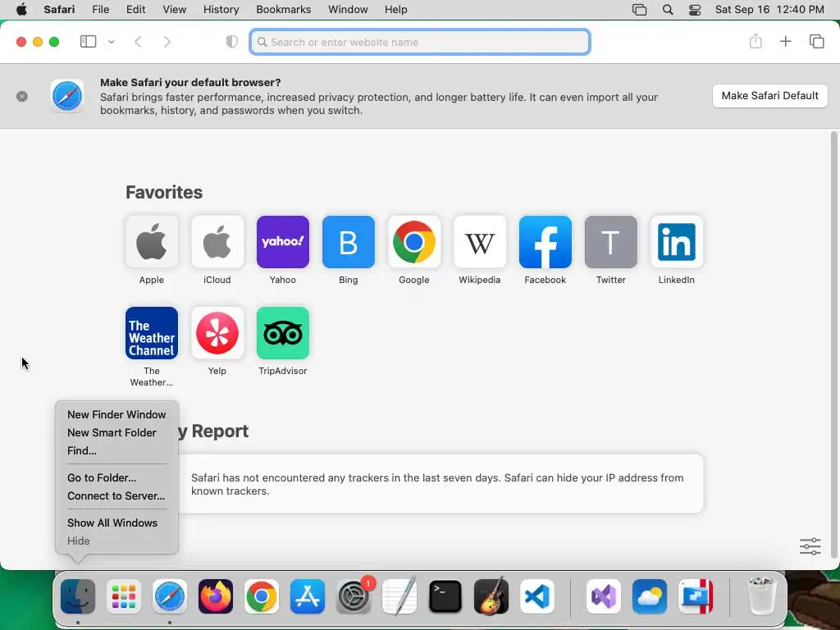Open the Apple favorite tile
The height and width of the screenshot is (630, 840).
tap(152, 242)
